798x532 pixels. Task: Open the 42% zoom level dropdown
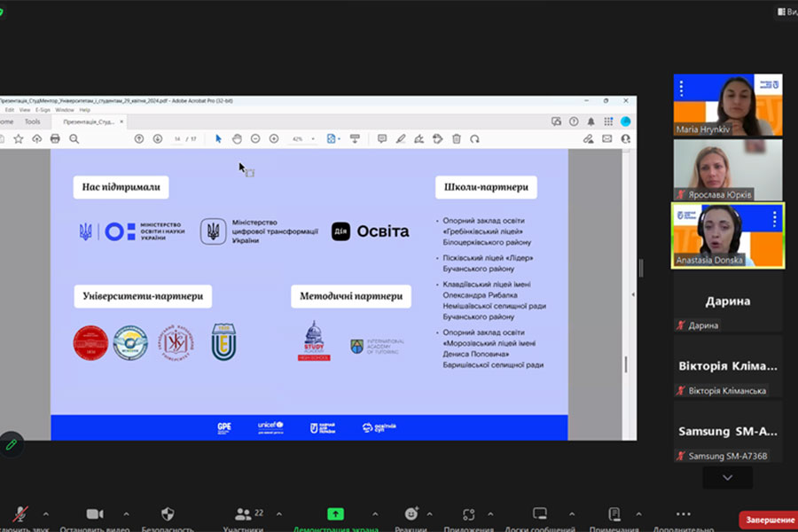point(304,139)
